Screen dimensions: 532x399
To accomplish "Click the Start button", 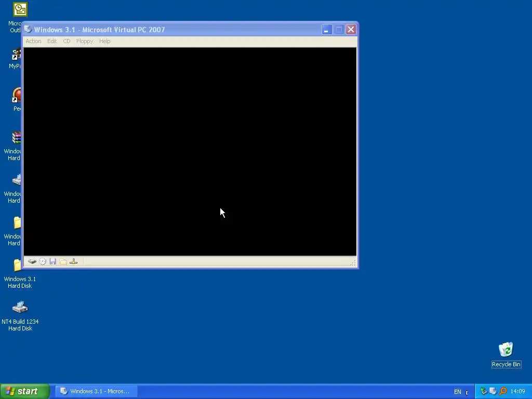I will coord(25,391).
